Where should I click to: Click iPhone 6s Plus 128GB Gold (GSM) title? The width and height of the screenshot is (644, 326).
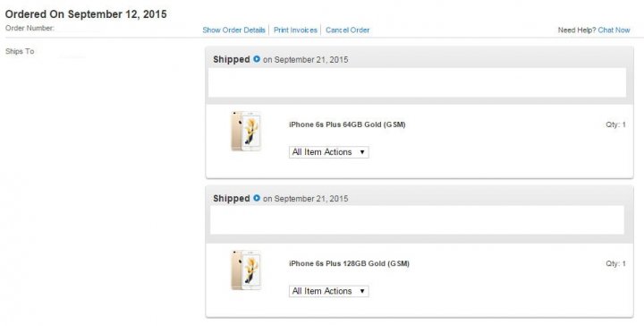pyautogui.click(x=349, y=263)
